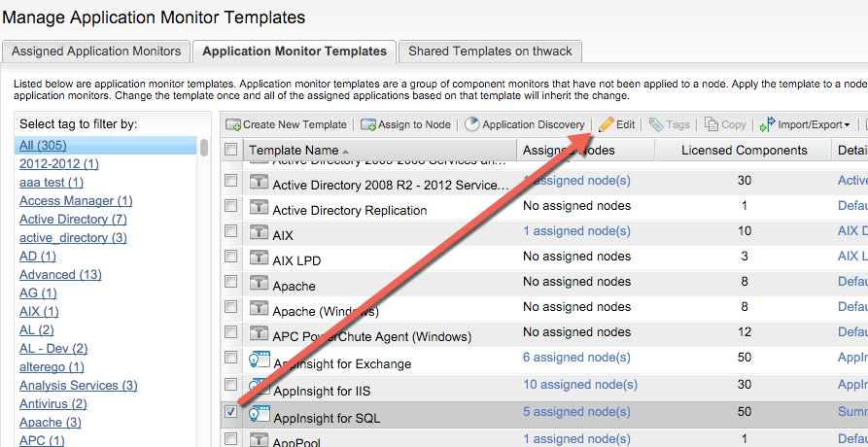Sort by Template Name column header
Image resolution: width=868 pixels, height=447 pixels.
379,150
